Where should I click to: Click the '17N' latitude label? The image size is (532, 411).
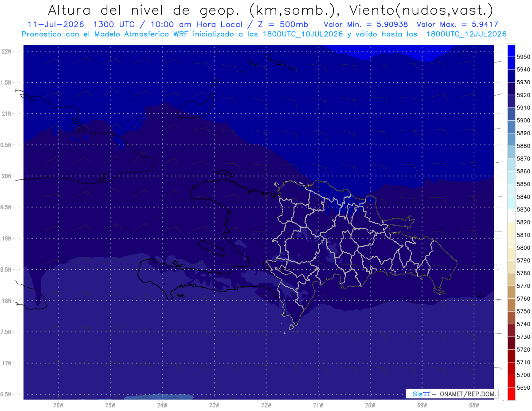(7, 363)
